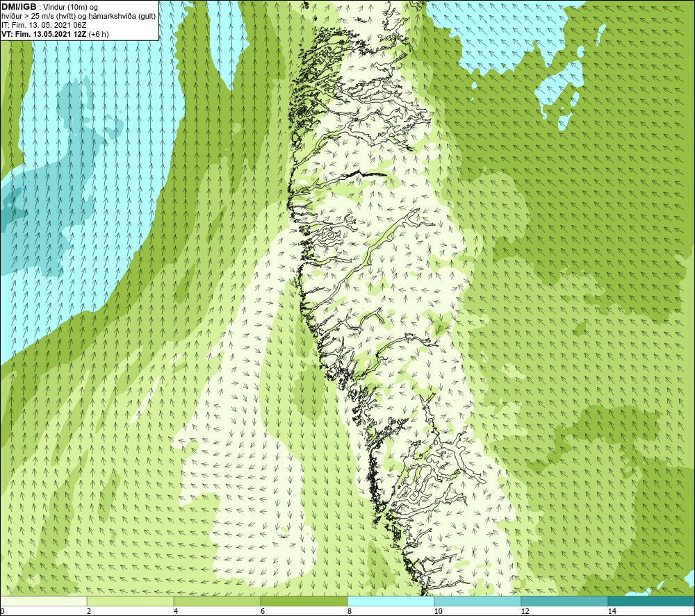
Task: Click the 'DMI/IGB' title text
Action: (x=19, y=7)
